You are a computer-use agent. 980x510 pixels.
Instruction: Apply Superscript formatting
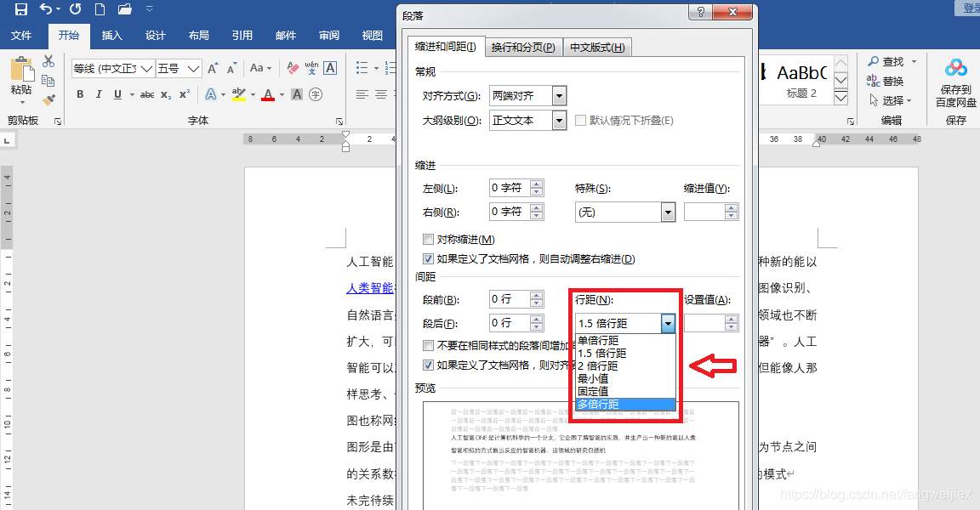pos(185,94)
